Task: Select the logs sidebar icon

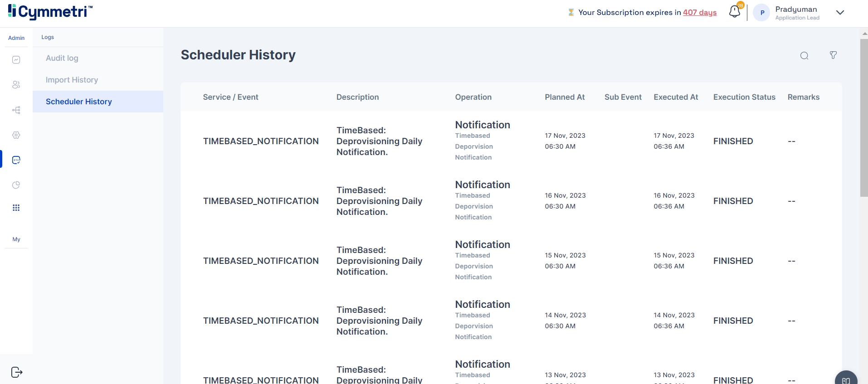Action: pos(16,160)
